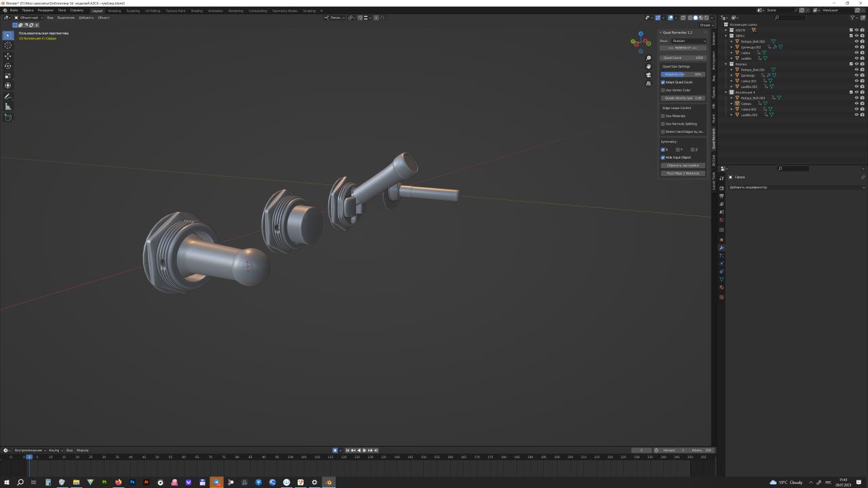Screen dimensions: 868x488
Task: Uncheck Adapt Quad Count checkbox
Action: pyautogui.click(x=663, y=82)
